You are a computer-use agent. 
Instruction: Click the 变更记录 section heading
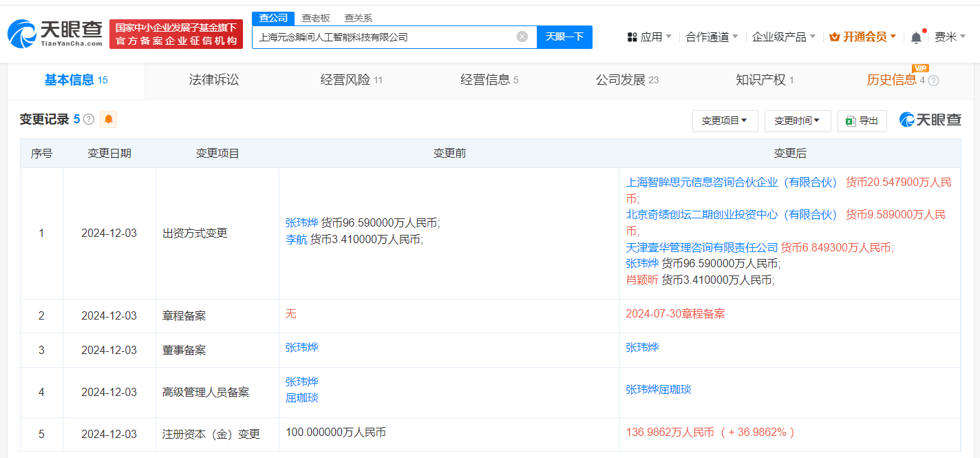pos(45,119)
